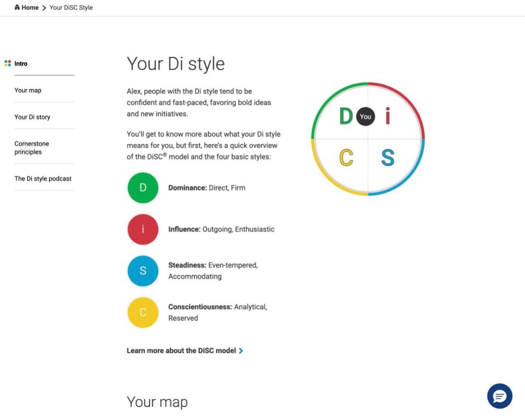Go to 'Your map' in the sidebar
The height and width of the screenshot is (420, 525).
click(x=28, y=90)
